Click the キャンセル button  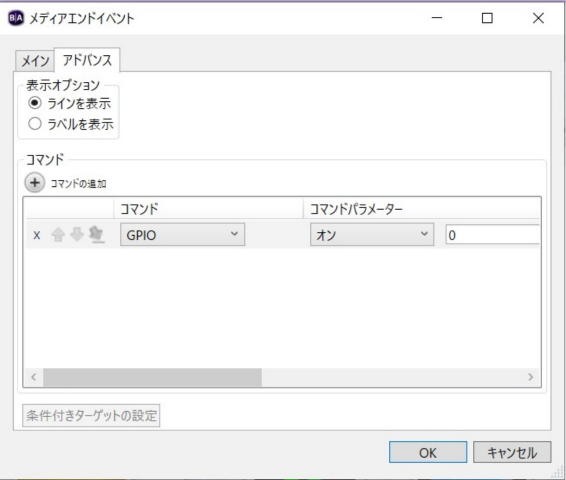click(x=512, y=452)
